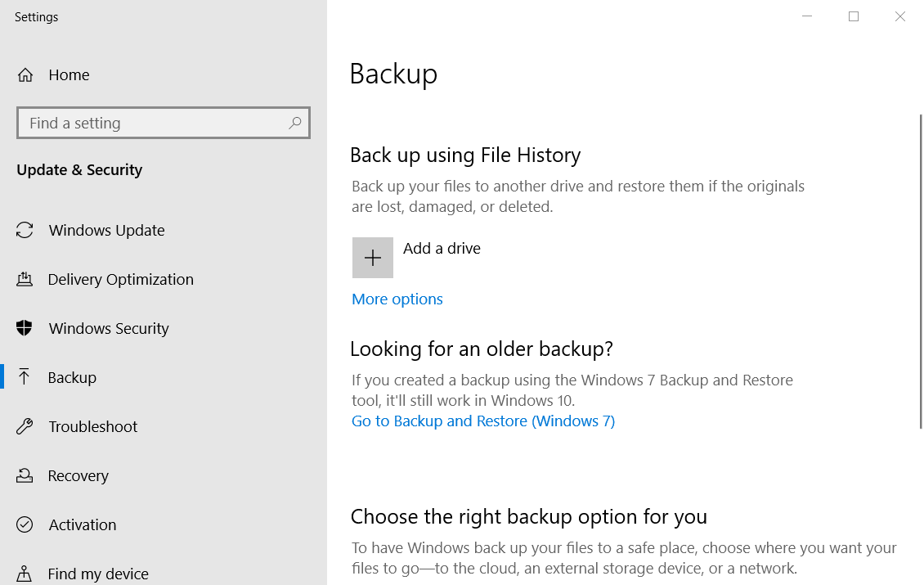Click the Find my device icon

point(25,574)
